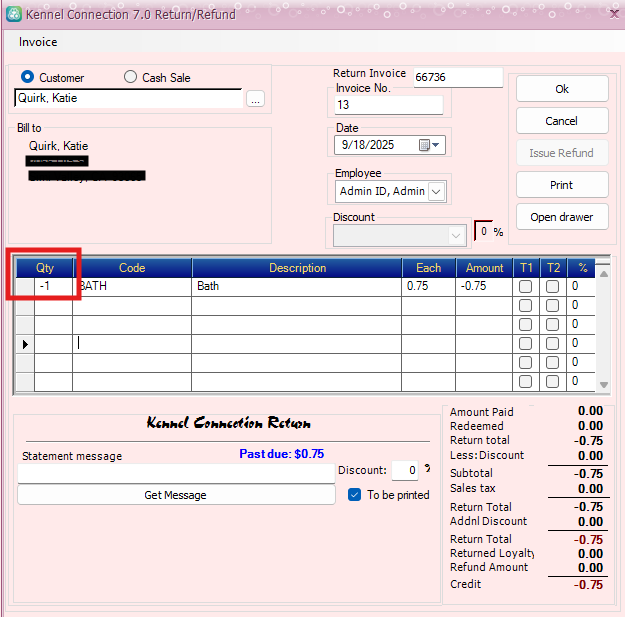The width and height of the screenshot is (625, 617).
Task: Uncheck the To be printed checkbox
Action: tap(354, 495)
